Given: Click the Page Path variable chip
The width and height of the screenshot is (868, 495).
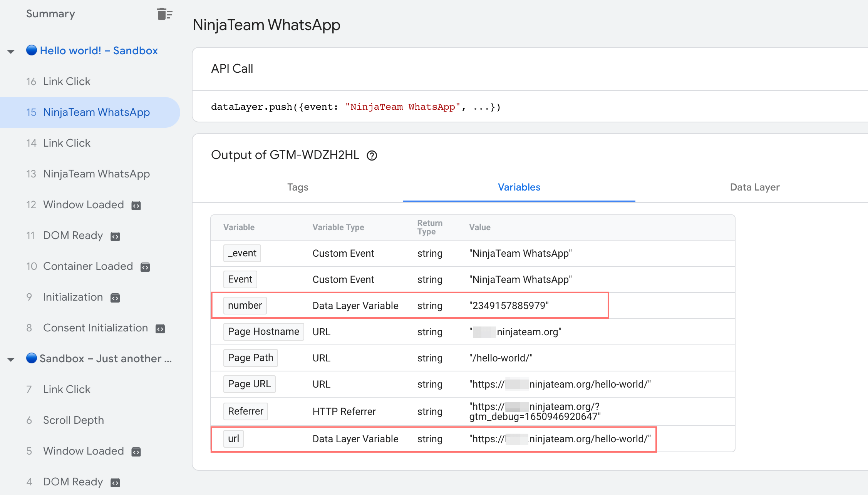Looking at the screenshot, I should 251,358.
